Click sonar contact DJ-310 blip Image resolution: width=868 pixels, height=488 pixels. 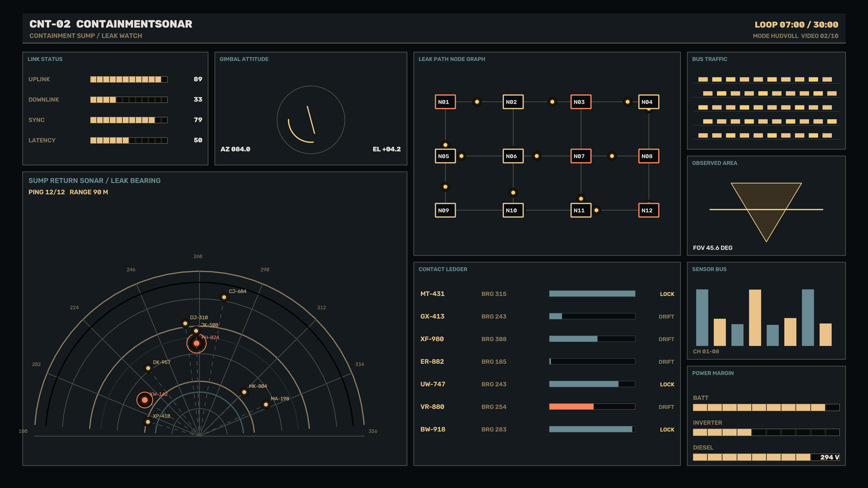[185, 323]
